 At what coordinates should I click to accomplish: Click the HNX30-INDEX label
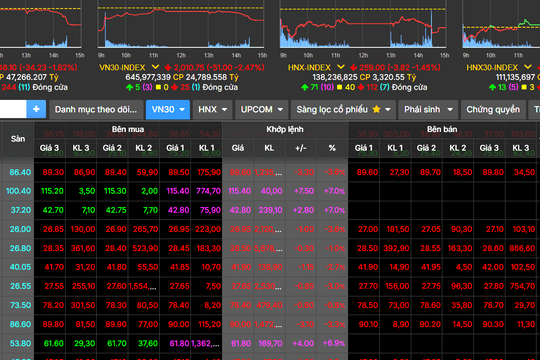(492, 68)
